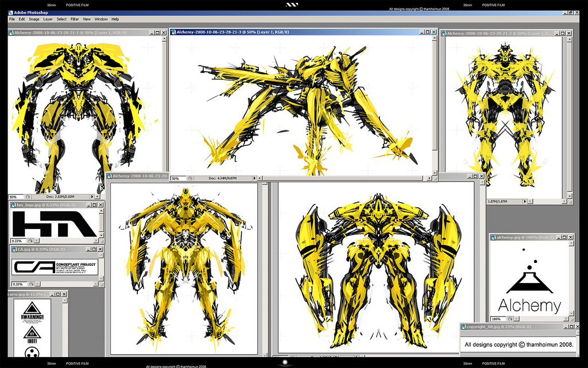Image resolution: width=588 pixels, height=368 pixels.
Task: Click the document icon of Alchemy-2008-10-06-23-28-21-1 window
Action: [x=11, y=33]
